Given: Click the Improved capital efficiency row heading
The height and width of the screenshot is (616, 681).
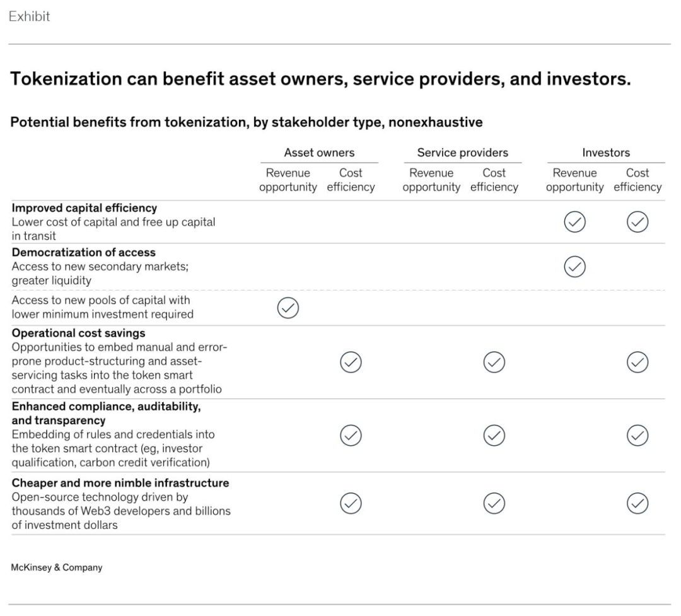Looking at the screenshot, I should point(84,208).
